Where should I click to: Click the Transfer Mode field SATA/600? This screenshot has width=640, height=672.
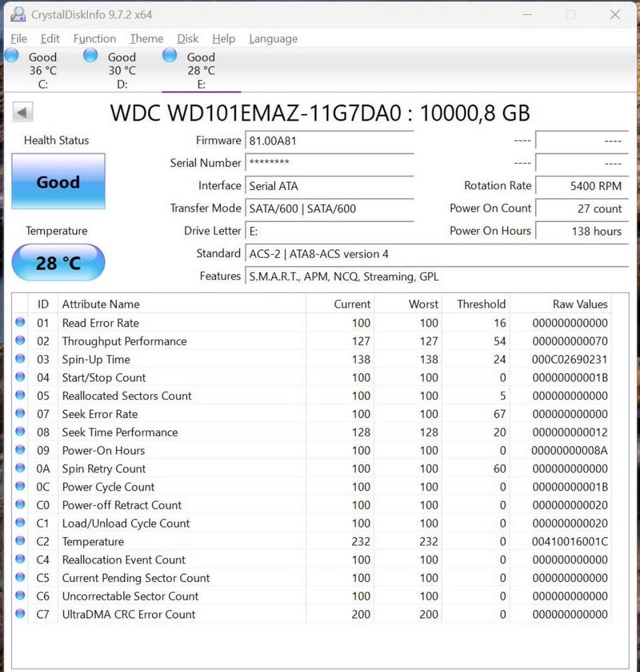click(x=329, y=209)
